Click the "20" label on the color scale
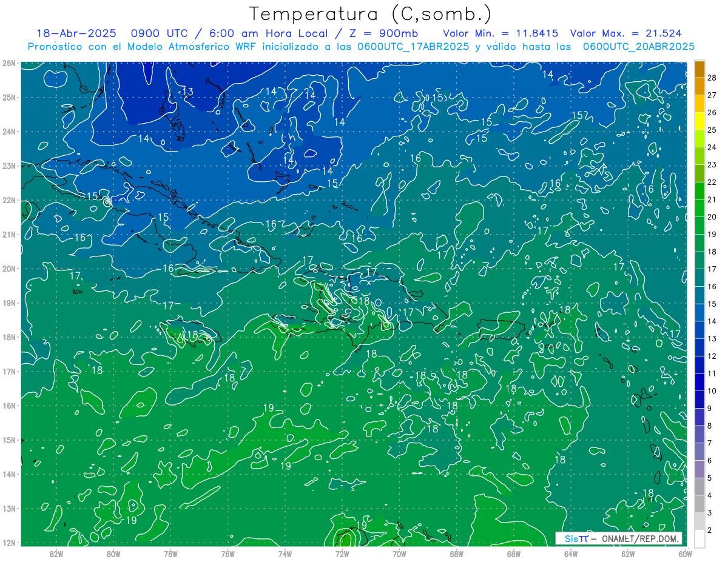The width and height of the screenshot is (728, 562). click(x=712, y=217)
